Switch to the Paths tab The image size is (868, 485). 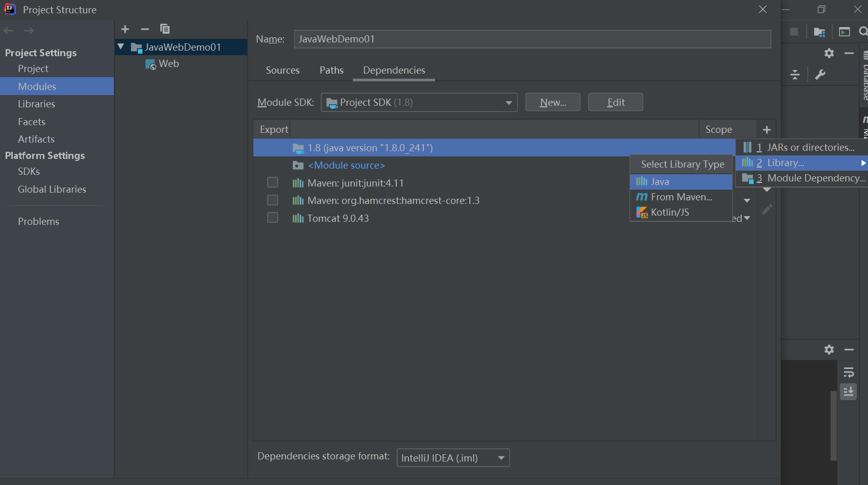[x=331, y=71]
